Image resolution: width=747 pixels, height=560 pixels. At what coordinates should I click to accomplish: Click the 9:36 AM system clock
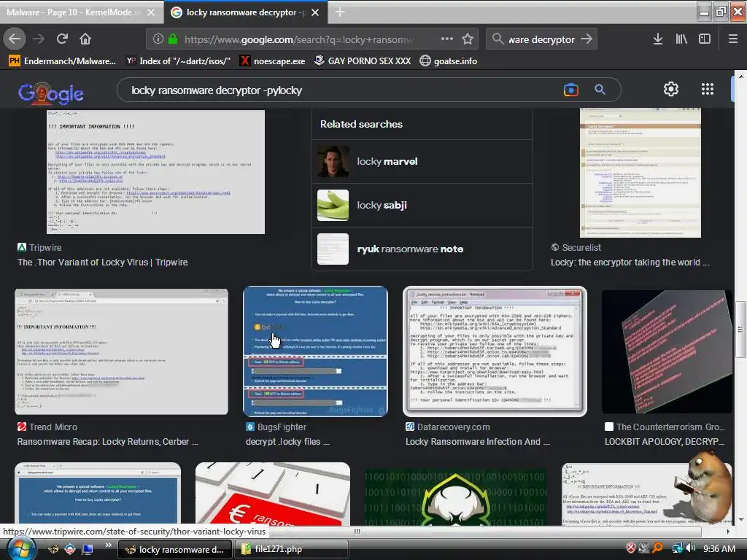click(719, 548)
